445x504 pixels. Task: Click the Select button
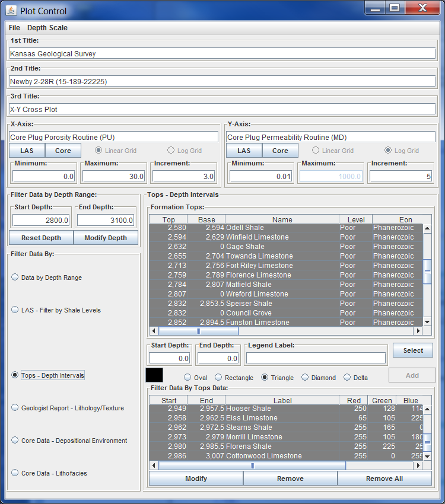point(413,350)
